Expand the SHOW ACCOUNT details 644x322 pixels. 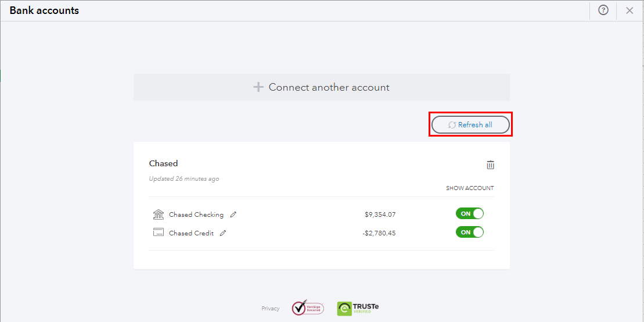click(470, 188)
